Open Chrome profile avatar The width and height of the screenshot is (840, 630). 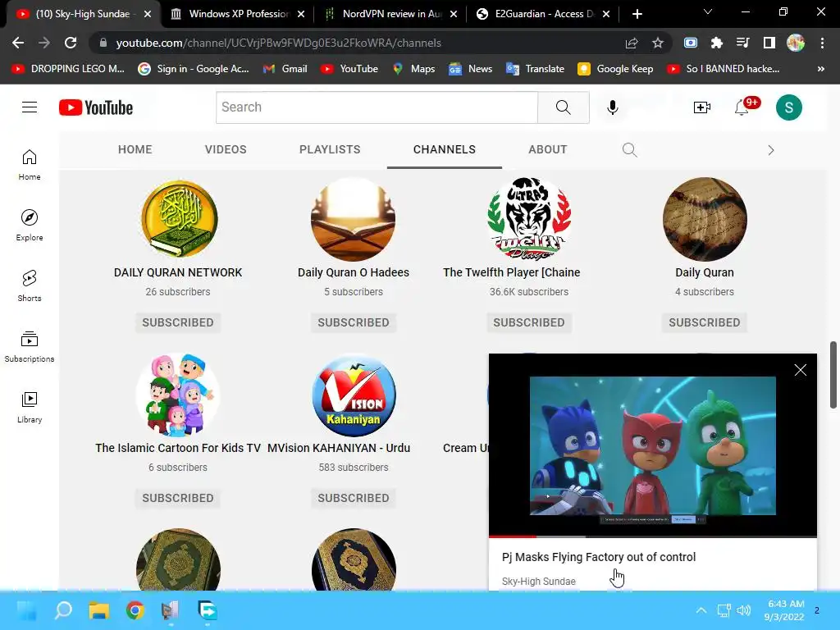point(796,43)
